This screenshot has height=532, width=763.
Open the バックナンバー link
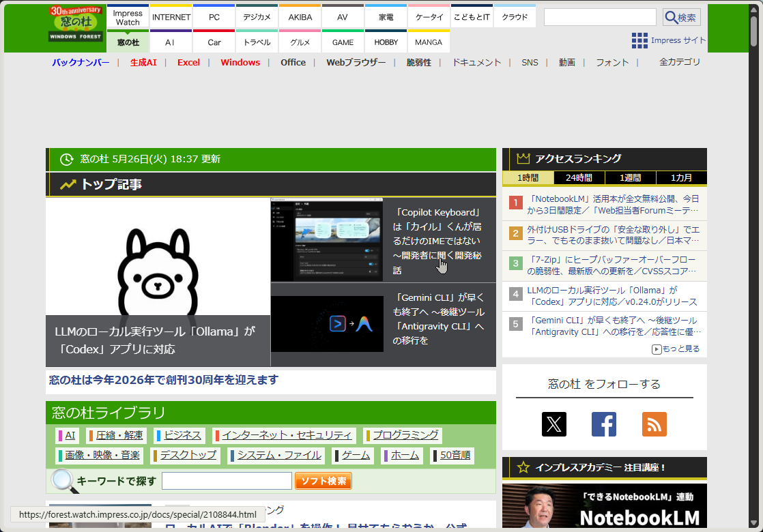coord(81,62)
